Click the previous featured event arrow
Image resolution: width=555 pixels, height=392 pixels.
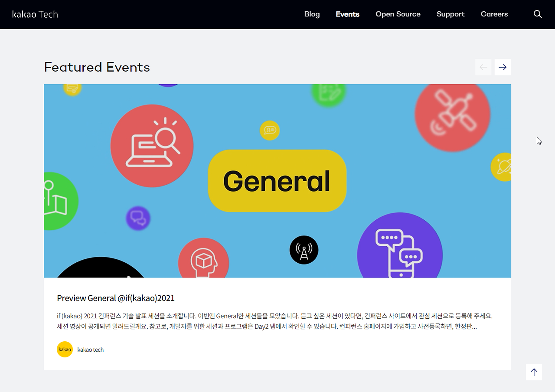click(483, 67)
